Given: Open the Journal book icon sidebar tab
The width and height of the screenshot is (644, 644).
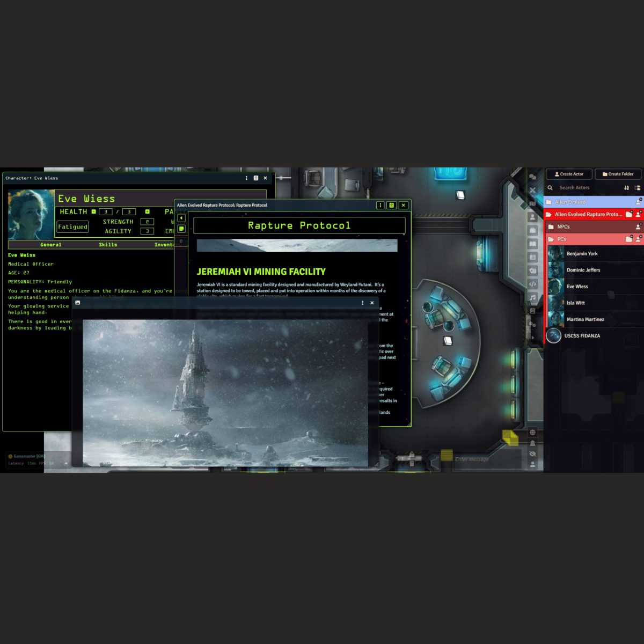Looking at the screenshot, I should (x=532, y=244).
